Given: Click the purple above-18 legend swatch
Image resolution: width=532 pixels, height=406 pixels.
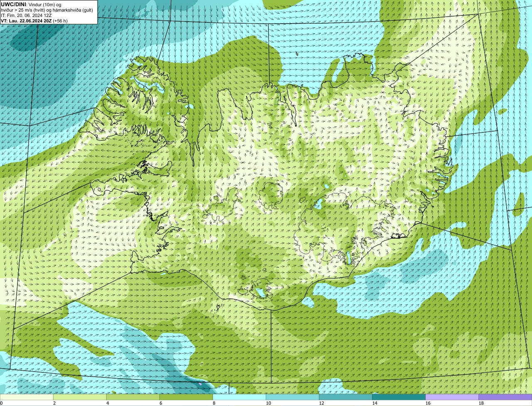Looking at the screenshot, I should pos(505,397).
